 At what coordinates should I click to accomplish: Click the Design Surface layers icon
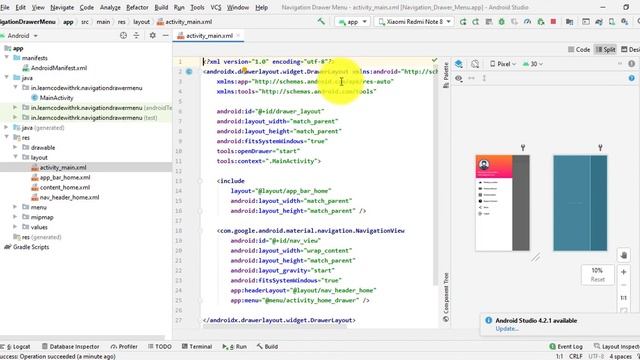tap(459, 64)
